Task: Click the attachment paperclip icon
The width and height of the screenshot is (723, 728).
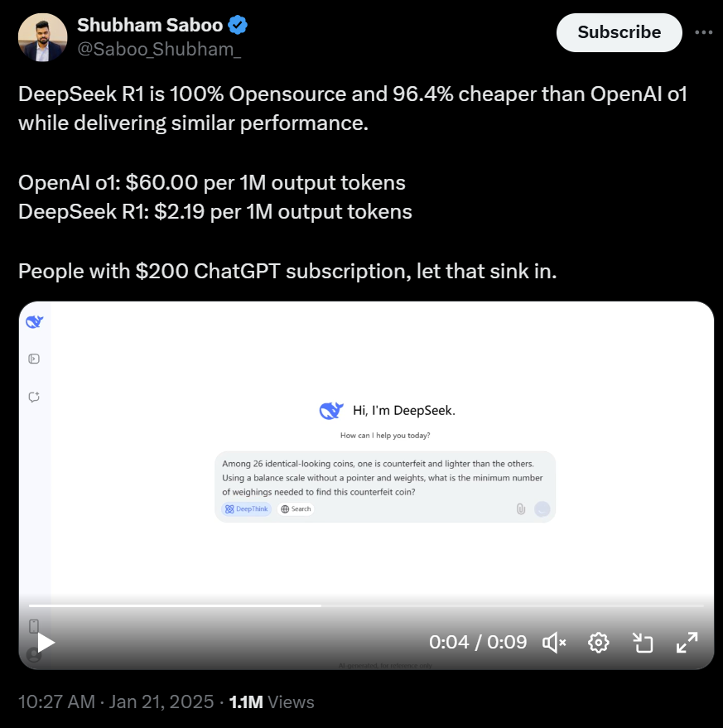Action: (x=520, y=509)
